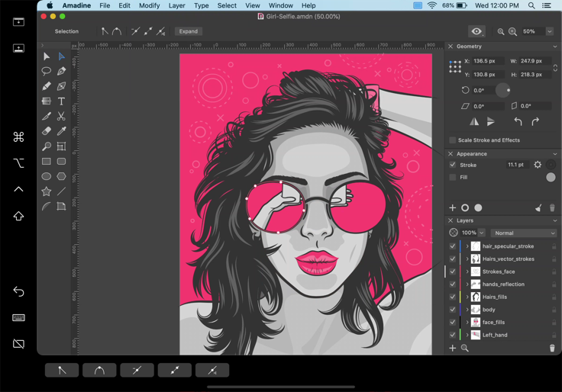The height and width of the screenshot is (392, 562).
Task: Select the Text tool
Action: click(61, 101)
